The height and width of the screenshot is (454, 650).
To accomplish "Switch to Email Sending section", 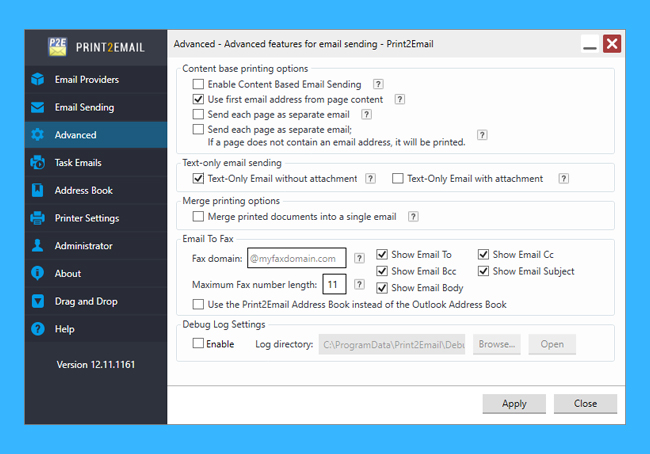I will (96, 107).
